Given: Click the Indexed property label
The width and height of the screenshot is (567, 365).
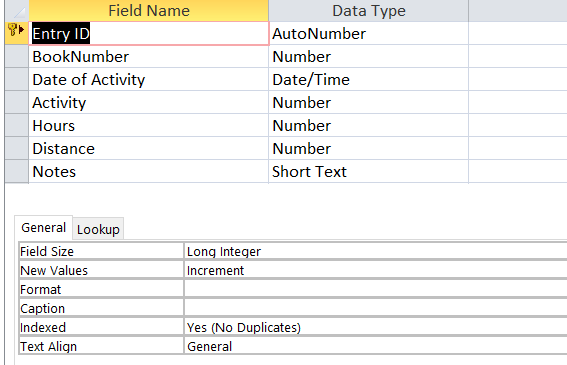Looking at the screenshot, I should pos(101,327).
